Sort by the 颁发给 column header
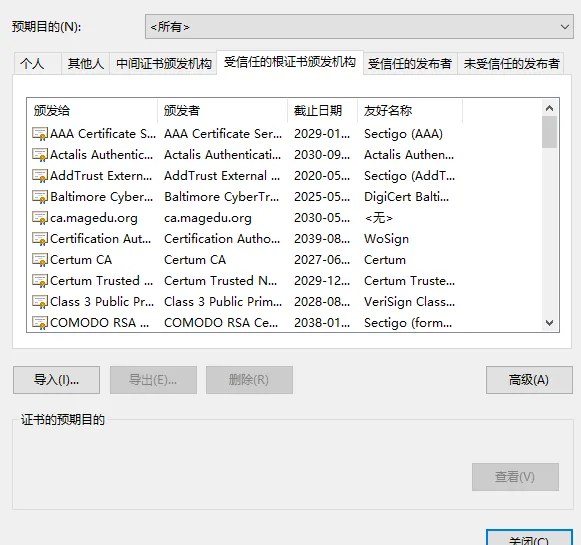 click(x=92, y=110)
